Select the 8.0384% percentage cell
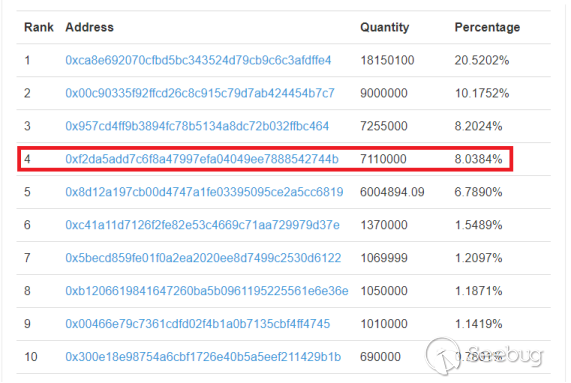 pyautogui.click(x=478, y=159)
